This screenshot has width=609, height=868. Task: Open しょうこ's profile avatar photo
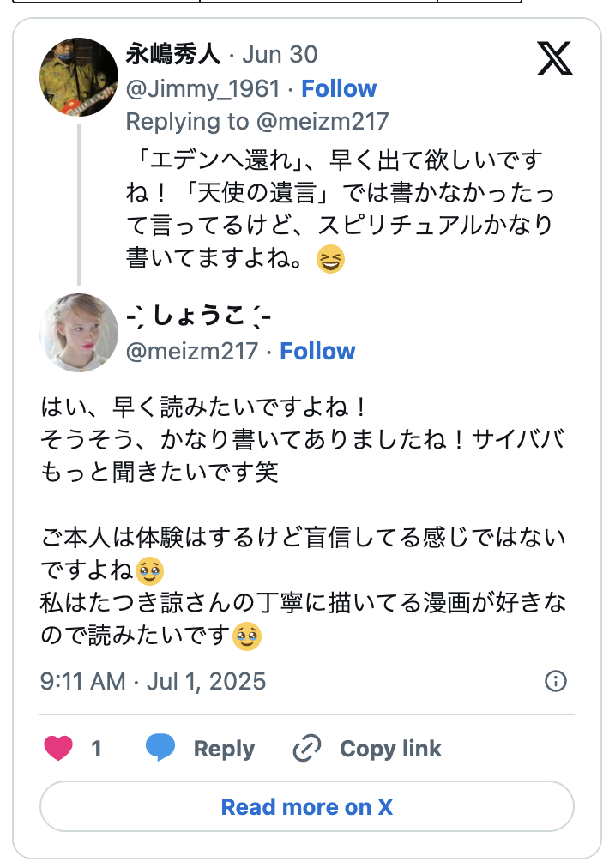point(79,333)
